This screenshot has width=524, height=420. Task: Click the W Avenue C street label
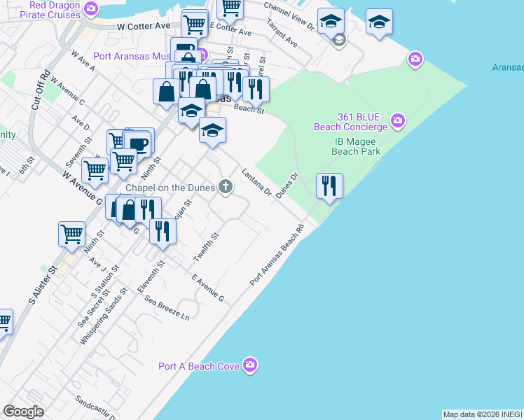67,90
